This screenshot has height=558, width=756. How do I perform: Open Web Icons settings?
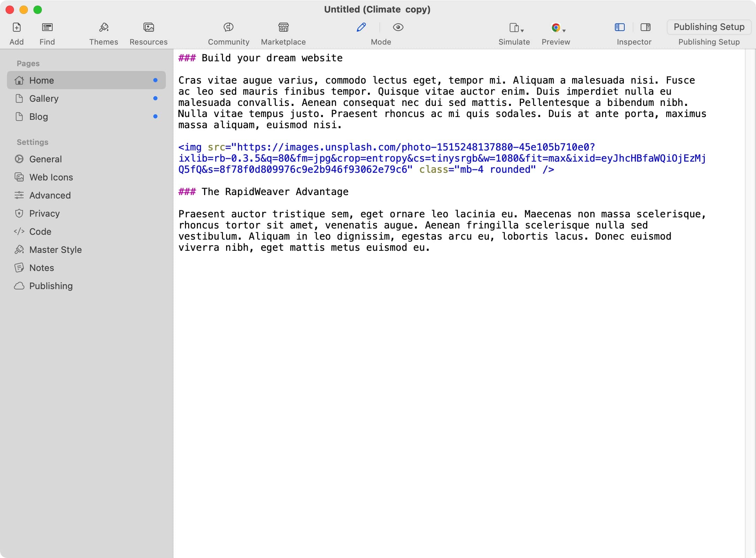[86, 177]
